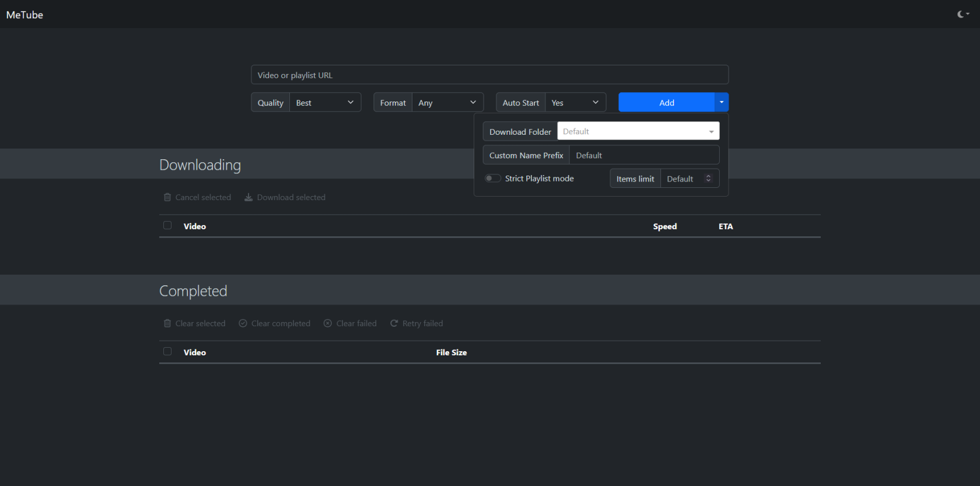The width and height of the screenshot is (980, 486).
Task: Open the Quality dropdown
Action: 325,103
